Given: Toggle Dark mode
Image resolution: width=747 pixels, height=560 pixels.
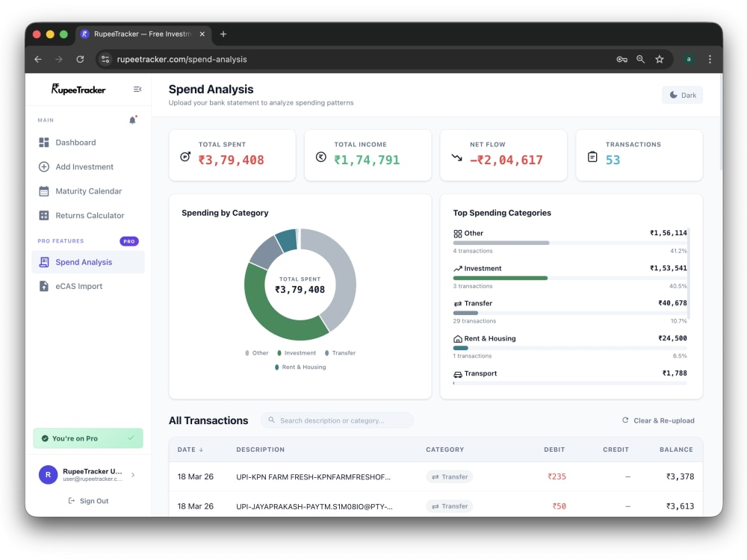Looking at the screenshot, I should pos(682,95).
